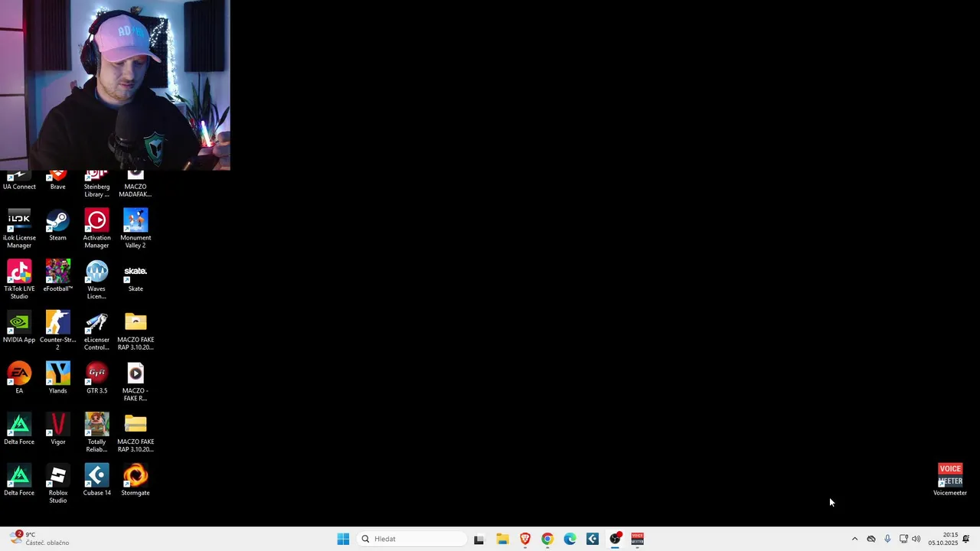Select the Counter-Strike 2 shortcut
The height and width of the screenshot is (551, 980).
click(x=57, y=331)
